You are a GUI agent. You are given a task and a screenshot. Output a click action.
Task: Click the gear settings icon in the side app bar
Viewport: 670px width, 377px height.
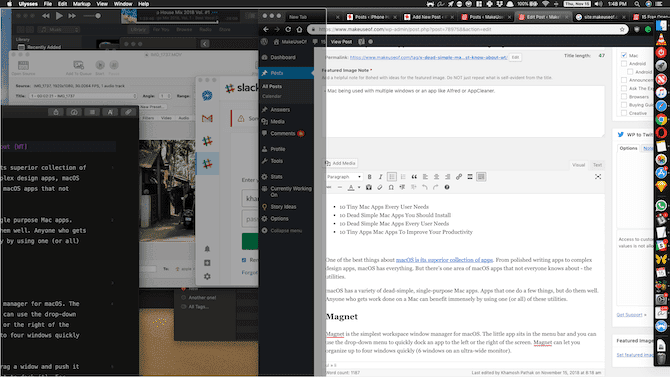[x=207, y=277]
